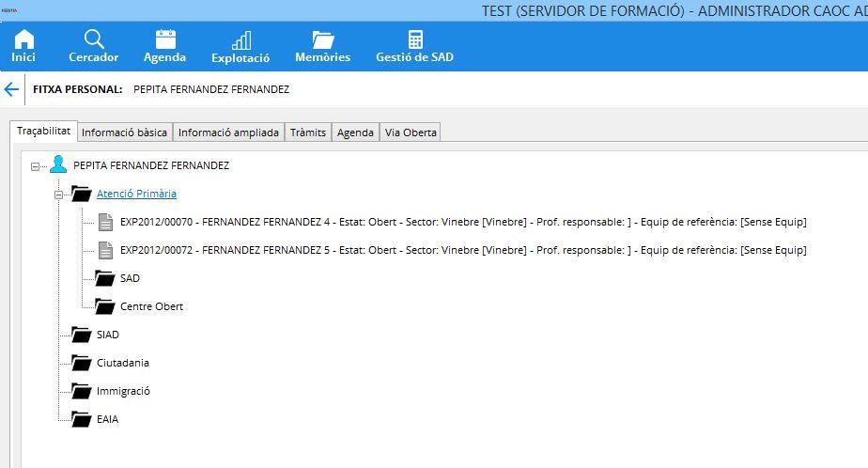Screen dimensions: 868x468
Task: Select the EAIA folder
Action: 106,419
